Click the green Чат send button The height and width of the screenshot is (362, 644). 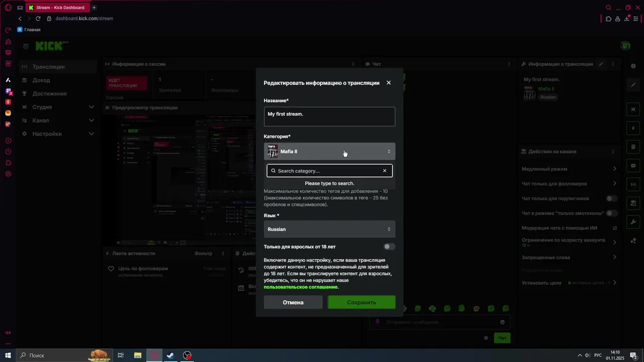[502, 338]
